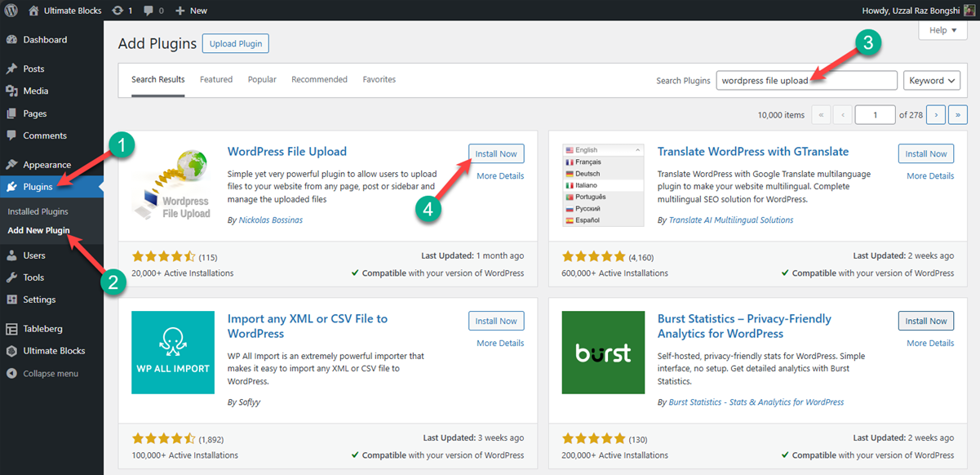
Task: Install the Burst Statistics plugin
Action: pyautogui.click(x=926, y=321)
